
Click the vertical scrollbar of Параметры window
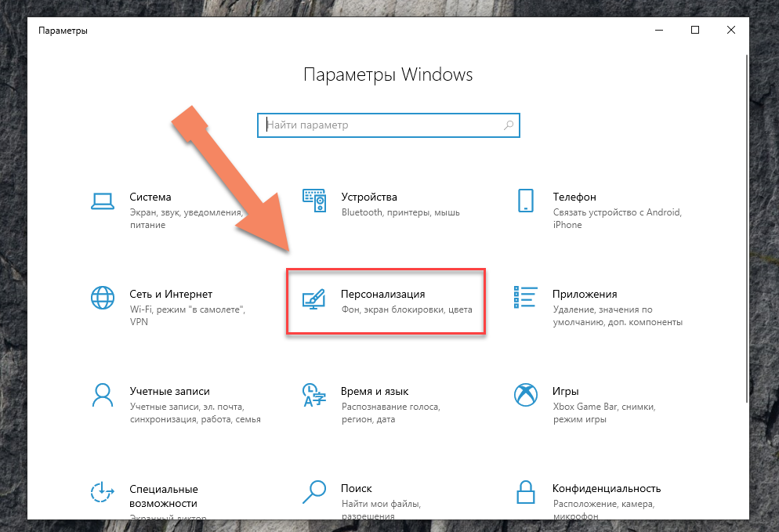click(x=746, y=229)
